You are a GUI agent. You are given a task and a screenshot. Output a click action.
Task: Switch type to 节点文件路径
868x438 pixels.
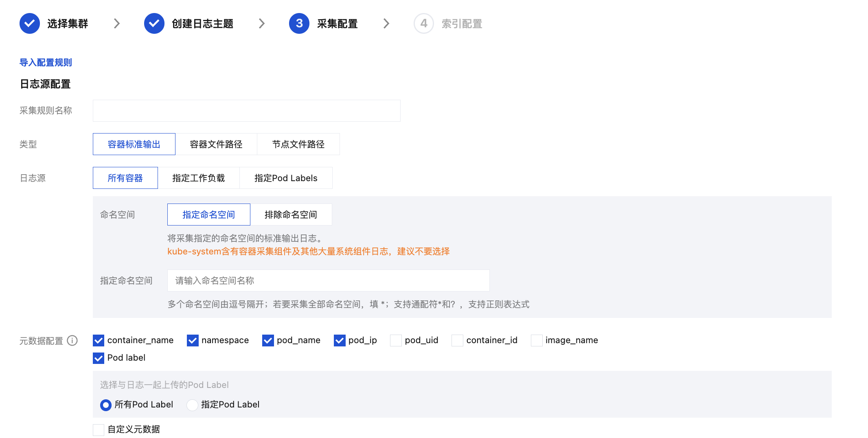(298, 145)
